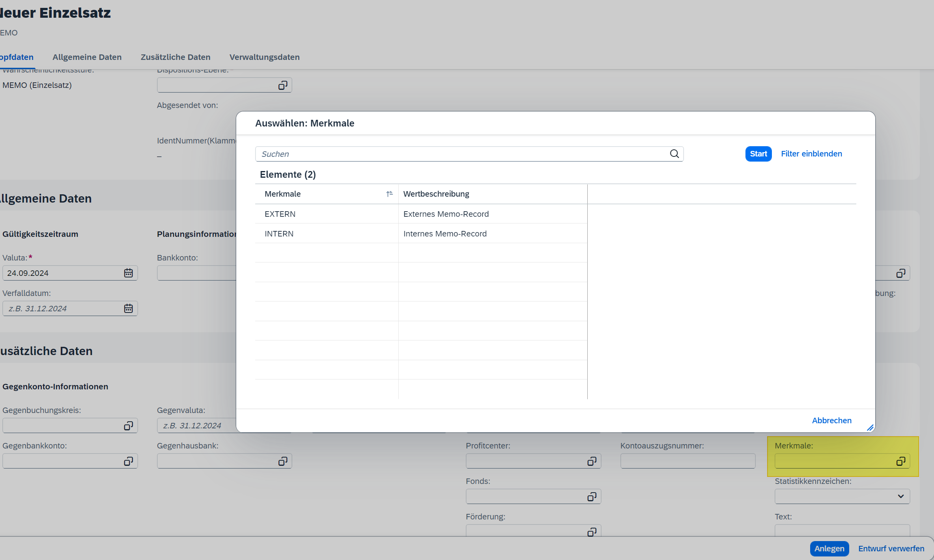Open value help for Profitcenter
Screen dimensions: 934x560
pyautogui.click(x=592, y=461)
